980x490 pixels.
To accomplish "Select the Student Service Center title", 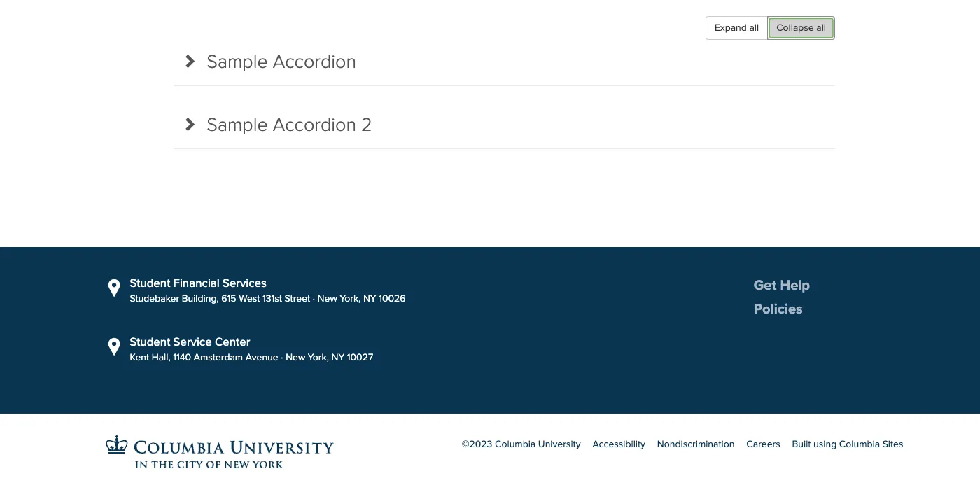I will (x=190, y=342).
